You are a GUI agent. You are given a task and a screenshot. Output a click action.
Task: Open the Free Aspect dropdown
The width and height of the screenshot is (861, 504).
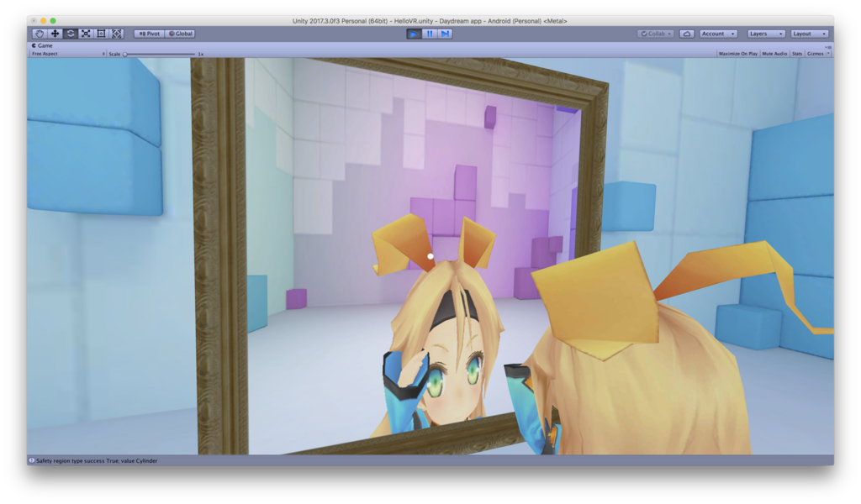(x=67, y=54)
